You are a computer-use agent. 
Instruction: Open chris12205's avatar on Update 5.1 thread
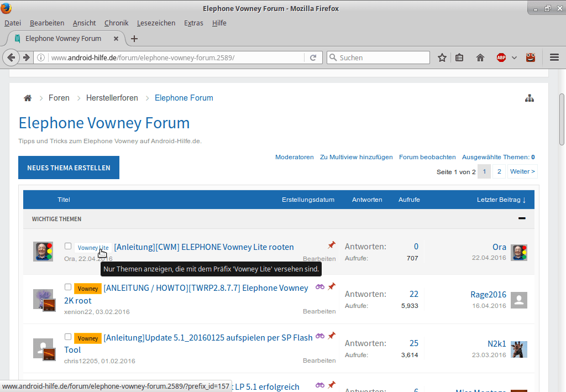(44, 349)
